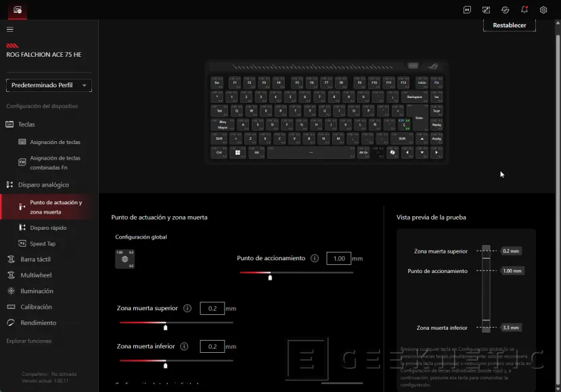This screenshot has width=561, height=392.
Task: Open Asignación de teclas page
Action: click(55, 142)
